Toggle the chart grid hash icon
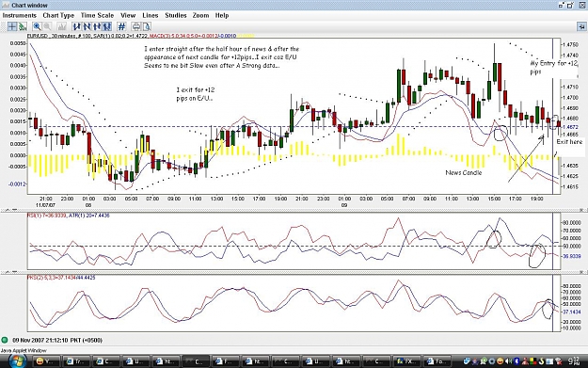588x368 pixels. coord(121,26)
